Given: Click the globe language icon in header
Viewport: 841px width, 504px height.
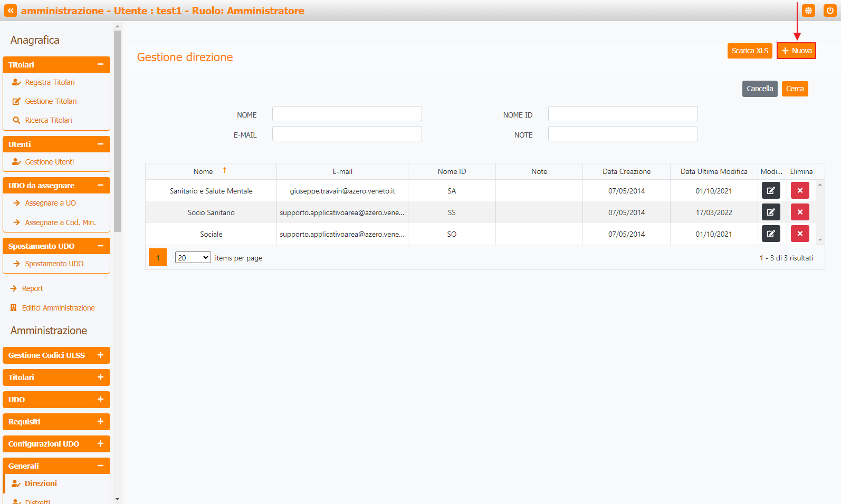Looking at the screenshot, I should 808,11.
